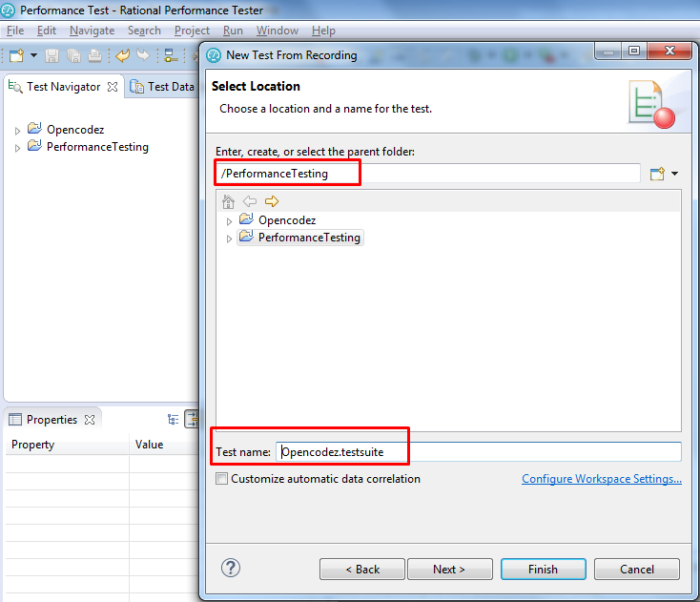Click the Property column header

pos(67,445)
